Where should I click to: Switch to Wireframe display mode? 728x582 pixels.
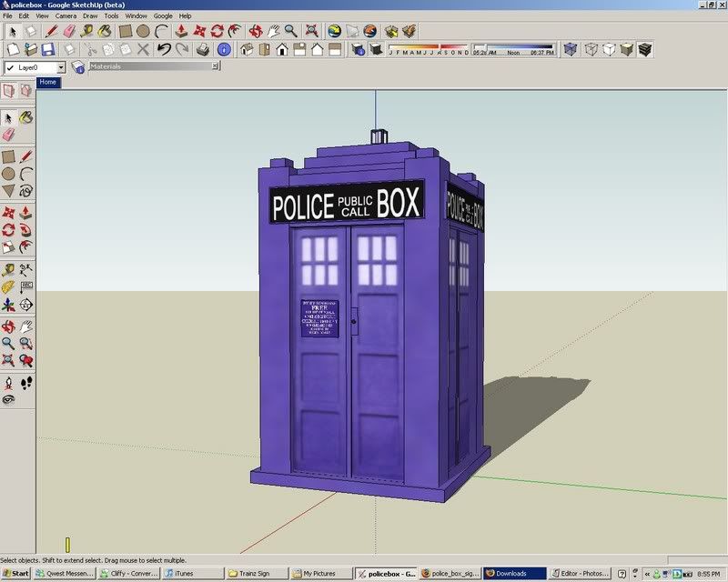click(x=591, y=49)
